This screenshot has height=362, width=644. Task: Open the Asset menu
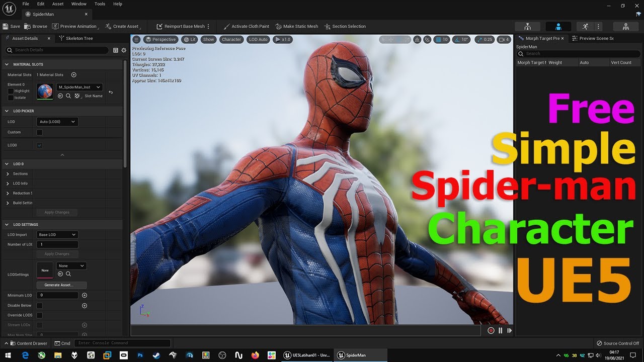click(58, 4)
